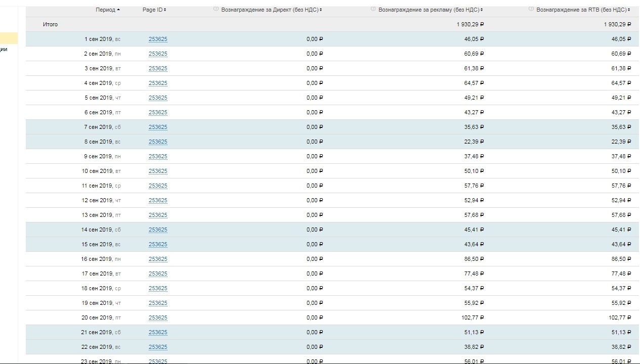
Task: Click the 38,82 ₽ value in the рекламу column
Action: [474, 347]
